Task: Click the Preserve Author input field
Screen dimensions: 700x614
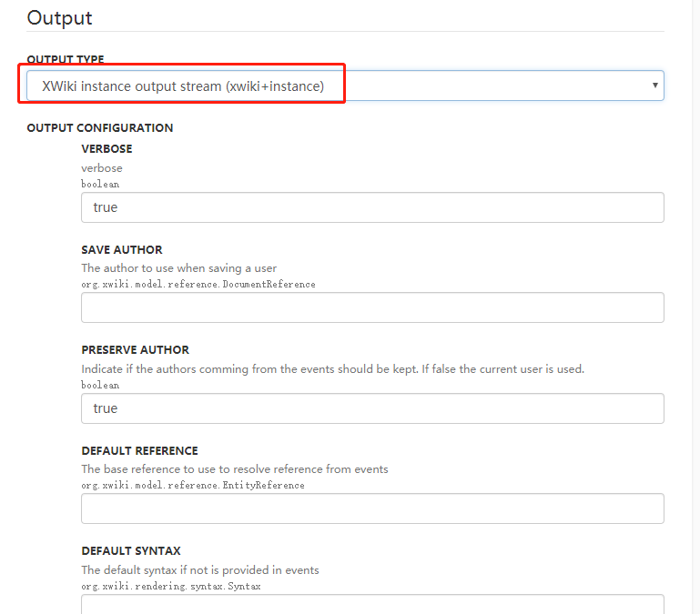Action: point(372,408)
